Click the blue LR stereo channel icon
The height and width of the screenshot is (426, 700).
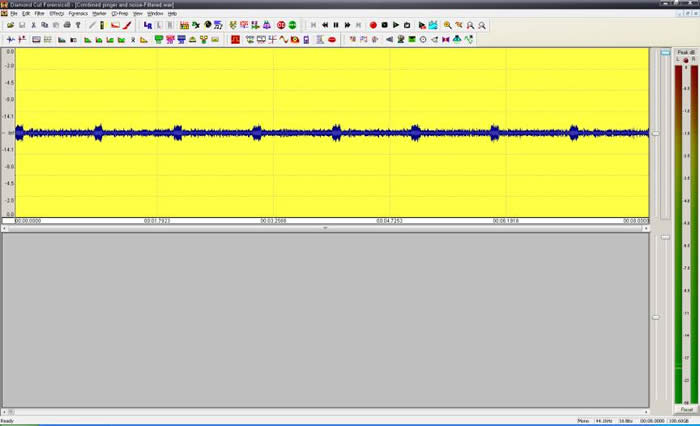148,25
